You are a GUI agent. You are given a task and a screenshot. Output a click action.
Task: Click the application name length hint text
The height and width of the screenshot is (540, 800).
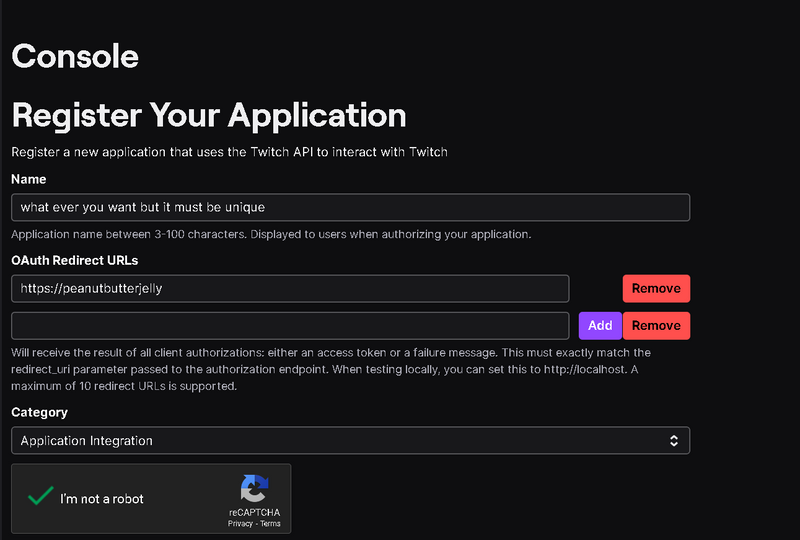click(x=270, y=234)
